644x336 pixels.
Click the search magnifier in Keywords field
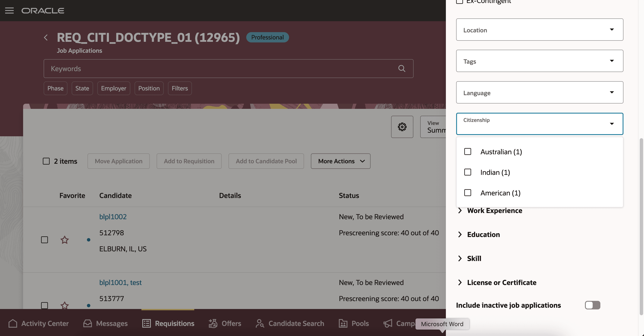point(402,69)
